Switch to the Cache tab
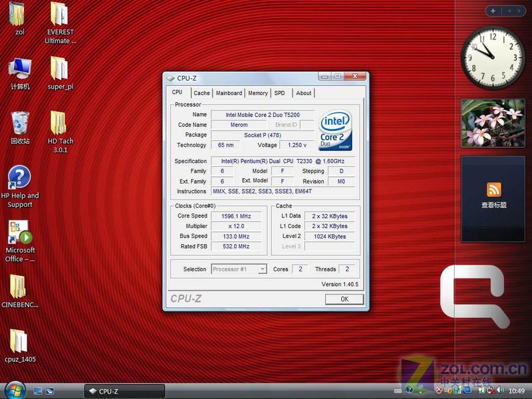This screenshot has width=532, height=399. [x=201, y=93]
